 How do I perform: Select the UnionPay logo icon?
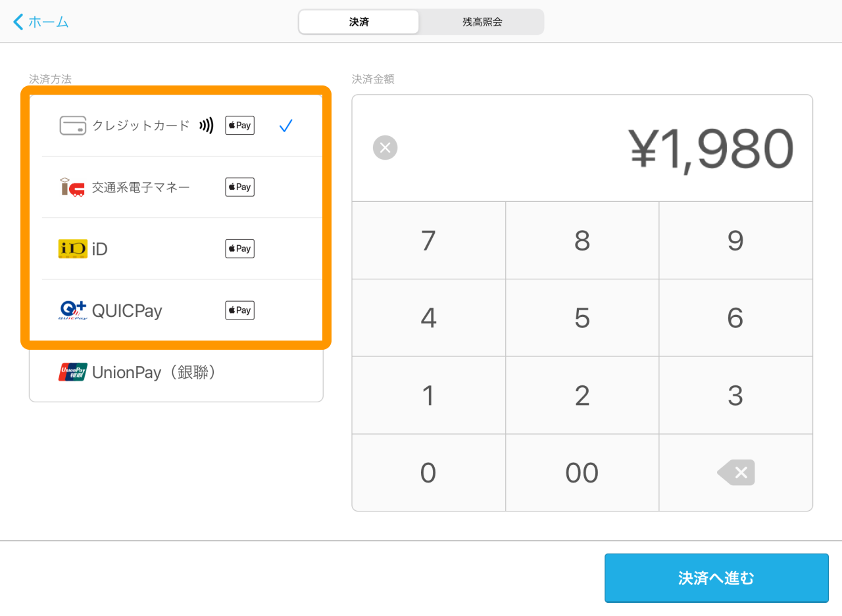pos(72,372)
